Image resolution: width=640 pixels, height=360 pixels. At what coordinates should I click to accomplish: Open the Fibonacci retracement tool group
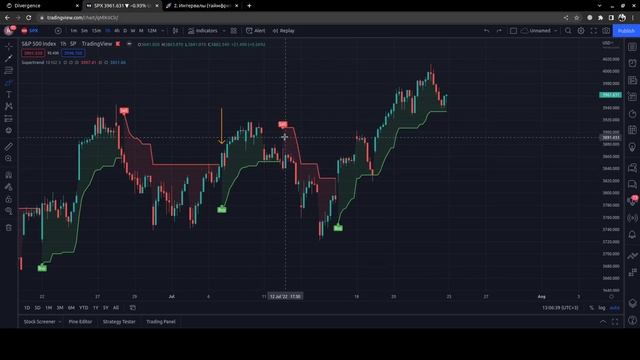9,71
